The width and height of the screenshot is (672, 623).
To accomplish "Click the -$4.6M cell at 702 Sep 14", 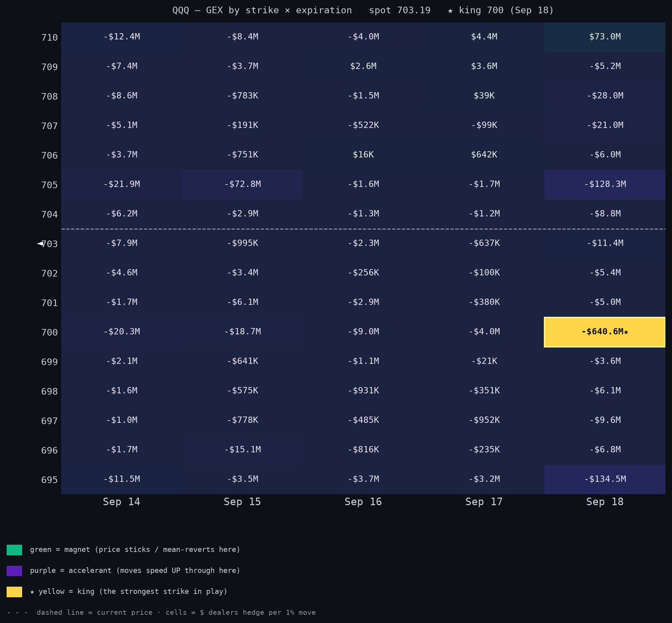I will point(122,273).
